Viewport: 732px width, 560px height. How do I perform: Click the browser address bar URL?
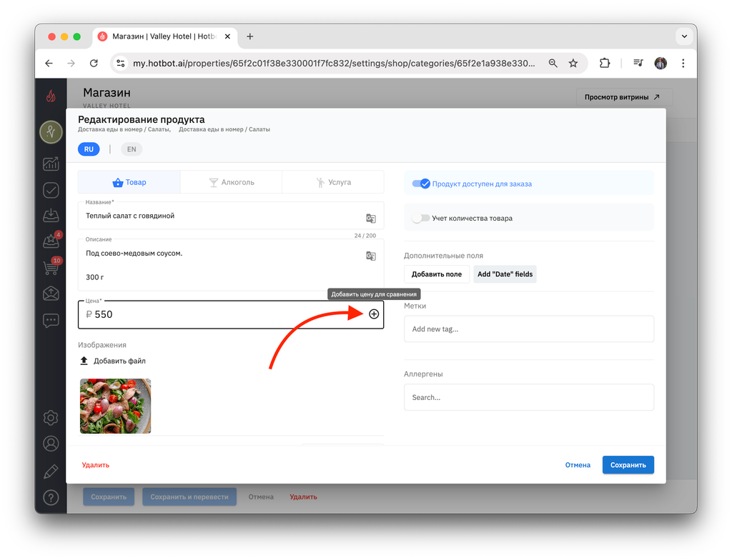click(x=334, y=63)
